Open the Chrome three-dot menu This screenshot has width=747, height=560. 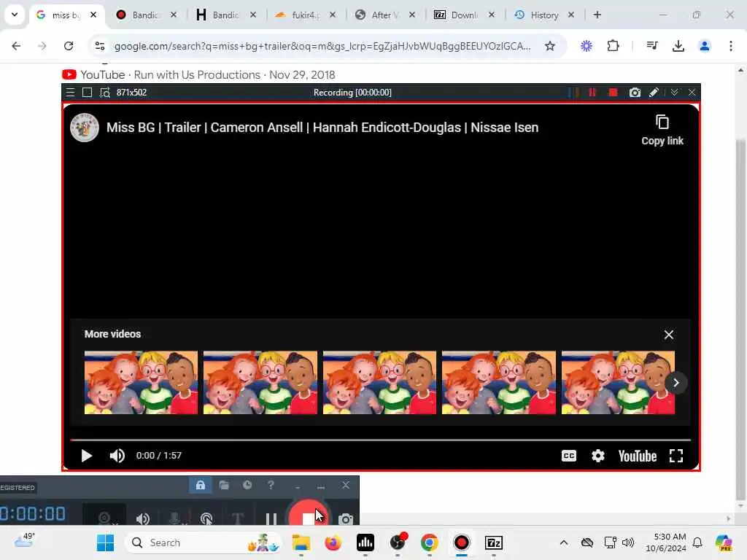point(731,46)
